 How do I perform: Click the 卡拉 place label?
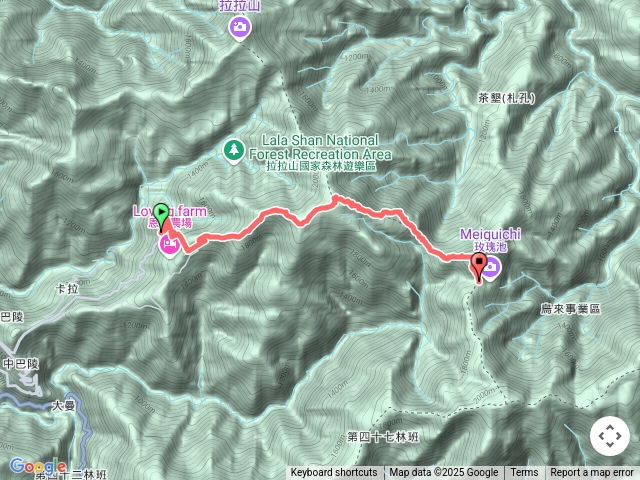67,289
